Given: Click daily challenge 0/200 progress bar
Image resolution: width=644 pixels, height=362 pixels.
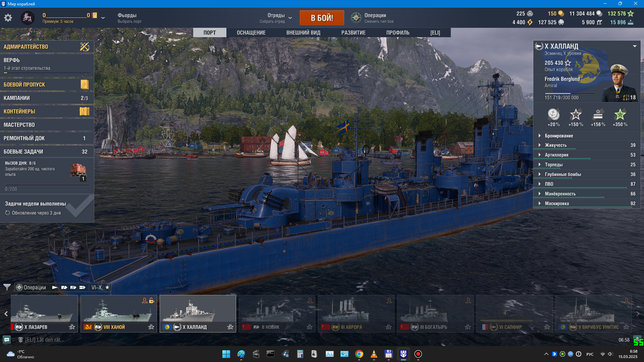Looking at the screenshot, I should pyautogui.click(x=47, y=185).
